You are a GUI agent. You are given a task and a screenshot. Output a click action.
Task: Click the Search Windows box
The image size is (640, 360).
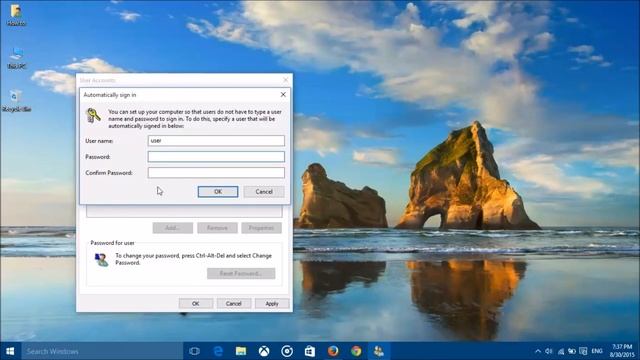pyautogui.click(x=102, y=351)
